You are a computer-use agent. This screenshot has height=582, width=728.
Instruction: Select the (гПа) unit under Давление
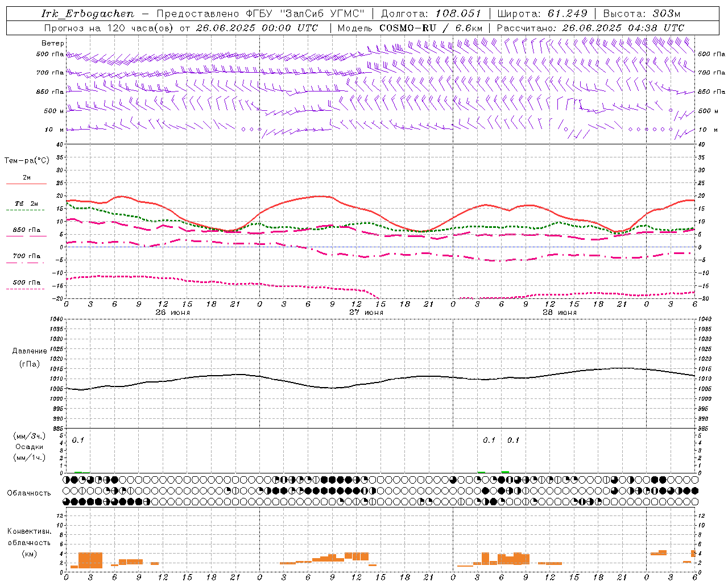click(30, 364)
